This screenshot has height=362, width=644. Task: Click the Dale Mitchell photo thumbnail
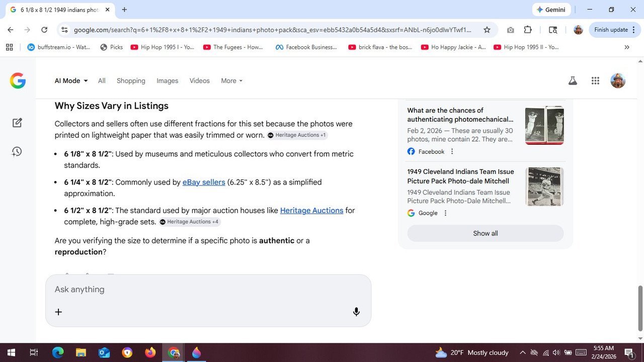544,187
